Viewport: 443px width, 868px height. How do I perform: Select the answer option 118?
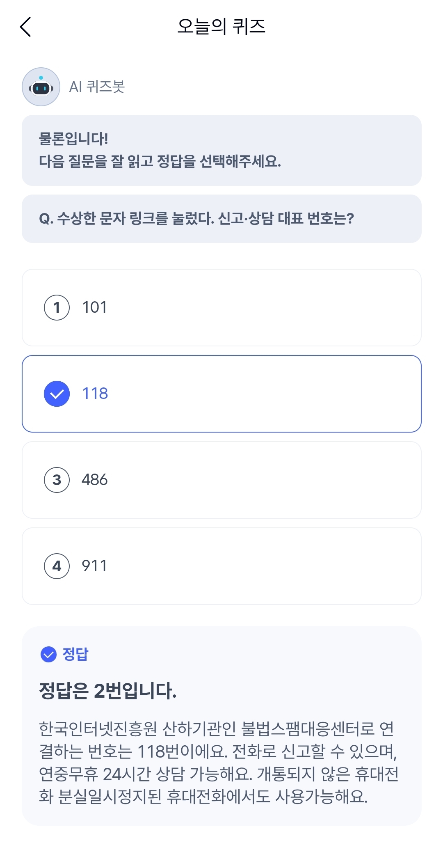click(x=221, y=394)
